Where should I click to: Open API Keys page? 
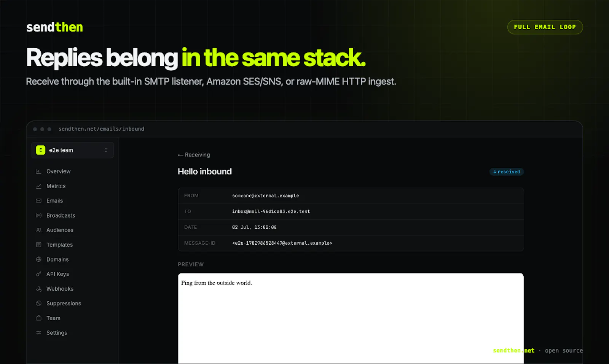tap(57, 274)
